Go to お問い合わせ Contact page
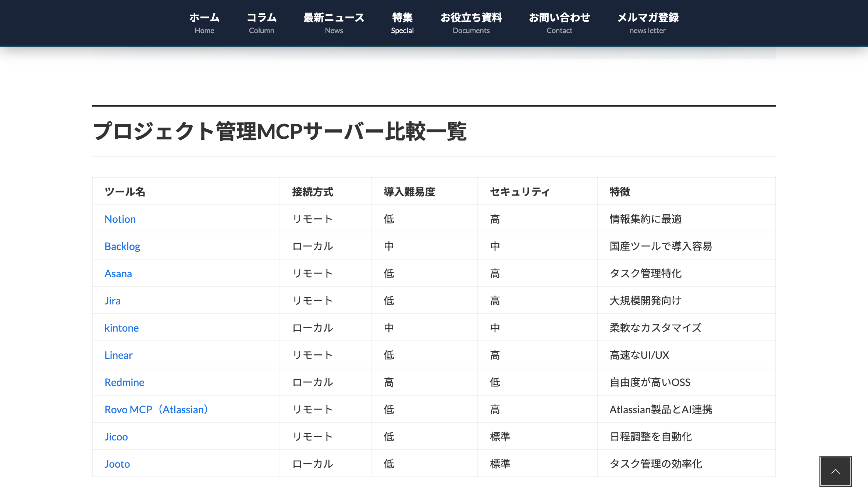The width and height of the screenshot is (868, 500). pyautogui.click(x=559, y=23)
